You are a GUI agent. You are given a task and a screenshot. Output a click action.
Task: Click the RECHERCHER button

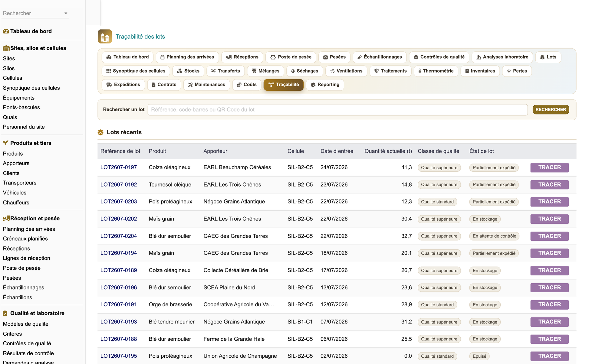[x=551, y=110]
